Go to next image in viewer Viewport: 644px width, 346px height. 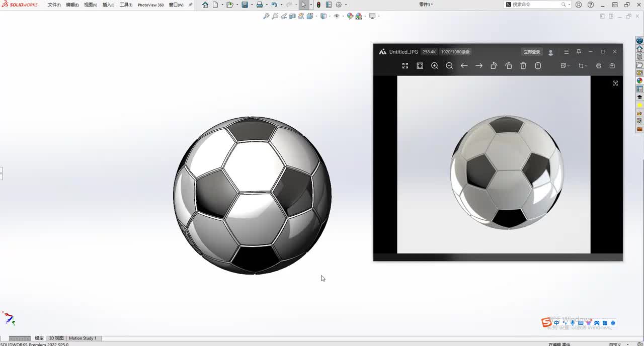coord(479,66)
